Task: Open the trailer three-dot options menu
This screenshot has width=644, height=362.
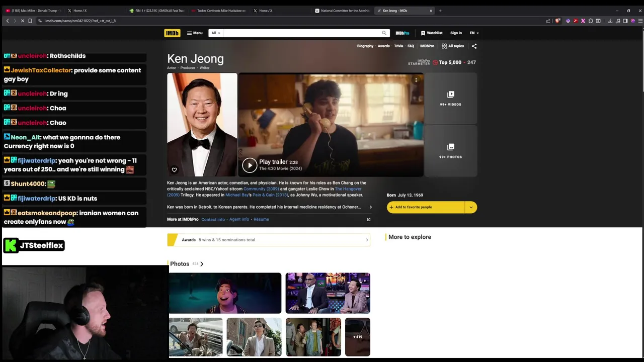Action: pos(416,80)
